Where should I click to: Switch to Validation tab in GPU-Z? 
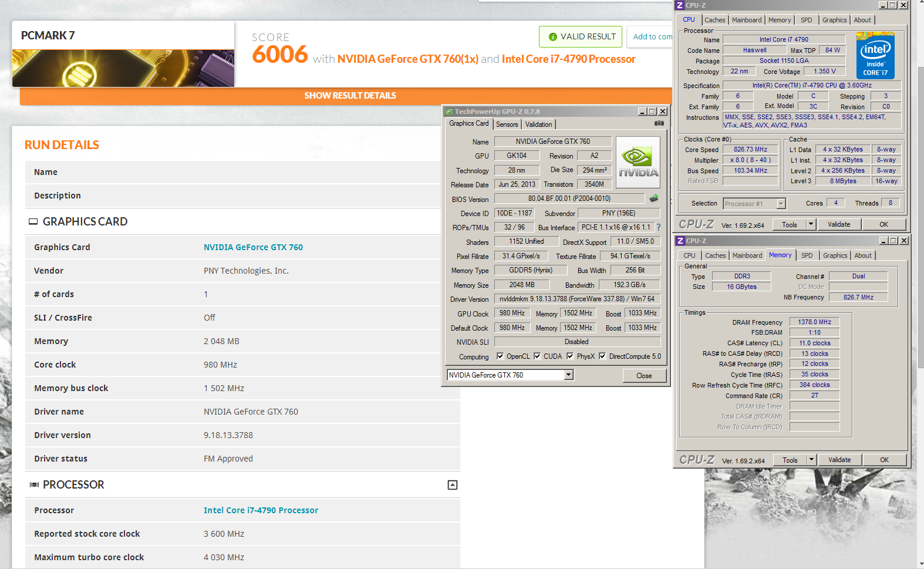click(538, 124)
